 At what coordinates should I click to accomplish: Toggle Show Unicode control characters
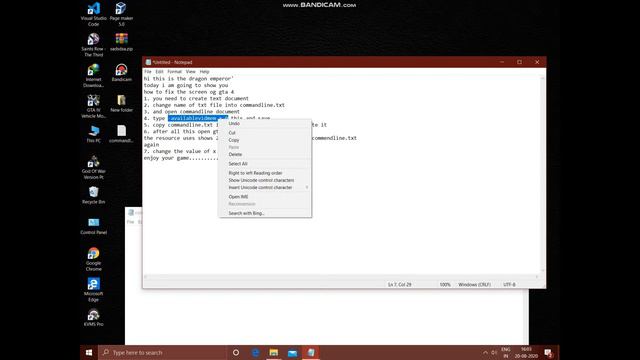(264, 180)
